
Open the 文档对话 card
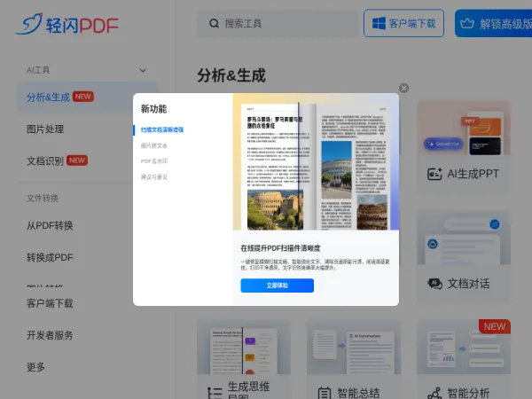(x=464, y=257)
